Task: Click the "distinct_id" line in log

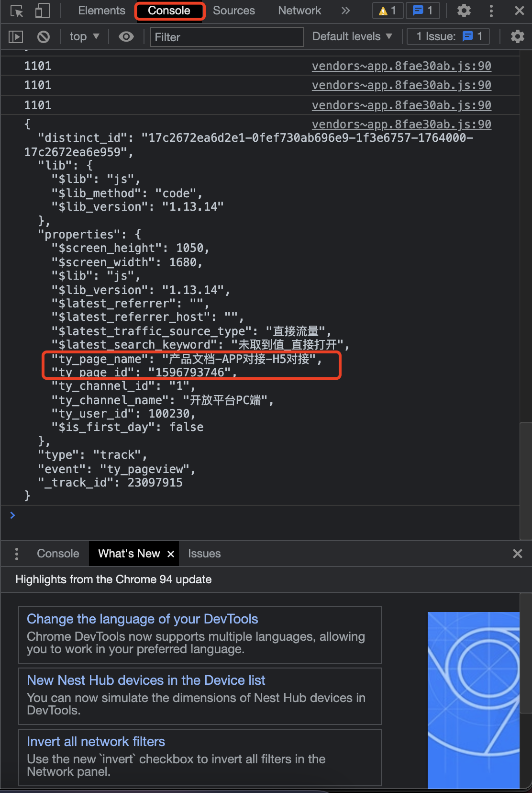Action: click(249, 145)
